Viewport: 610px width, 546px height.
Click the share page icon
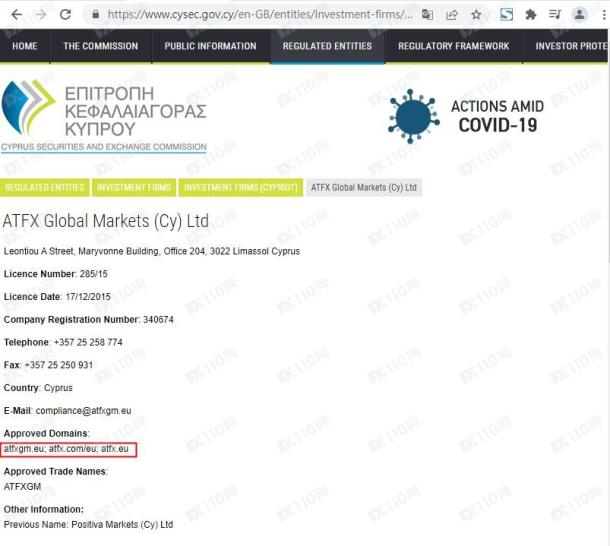point(452,15)
